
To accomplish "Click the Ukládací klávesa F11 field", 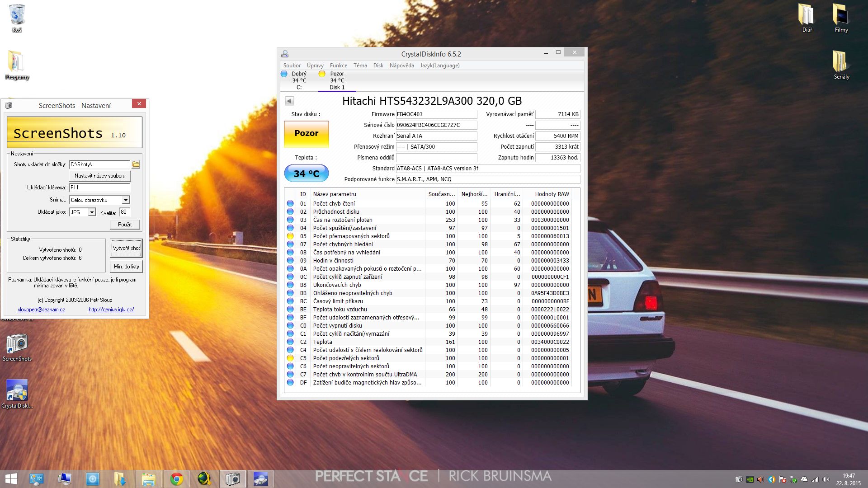I will [99, 188].
